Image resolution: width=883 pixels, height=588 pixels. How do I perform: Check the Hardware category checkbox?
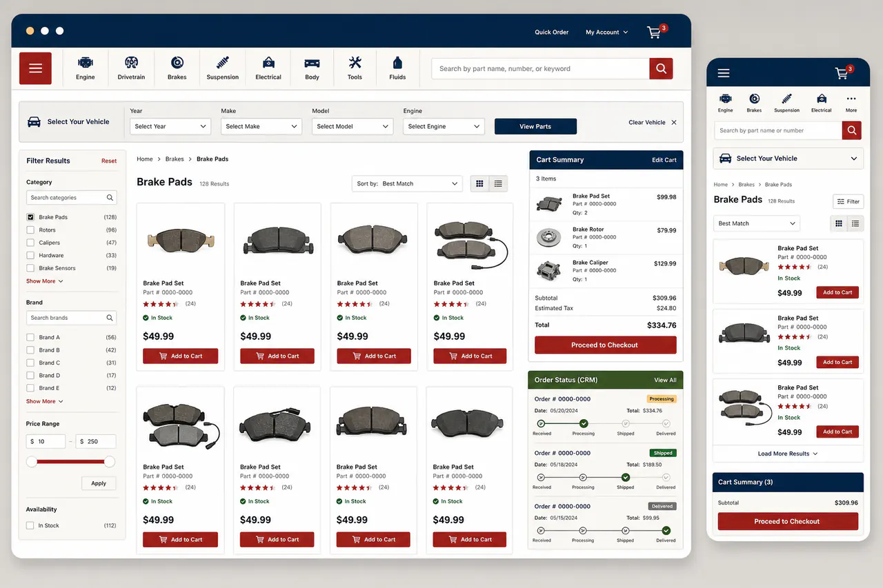point(30,256)
